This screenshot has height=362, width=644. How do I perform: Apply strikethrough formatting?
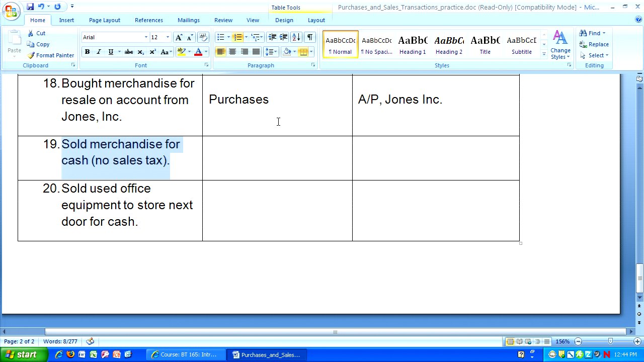[x=129, y=52]
